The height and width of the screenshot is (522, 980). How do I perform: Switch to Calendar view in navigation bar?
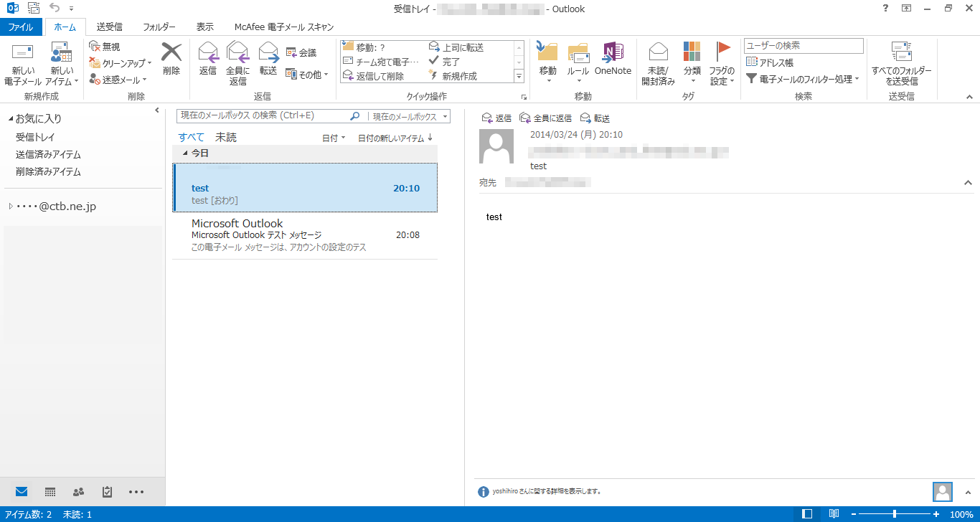pyautogui.click(x=50, y=492)
